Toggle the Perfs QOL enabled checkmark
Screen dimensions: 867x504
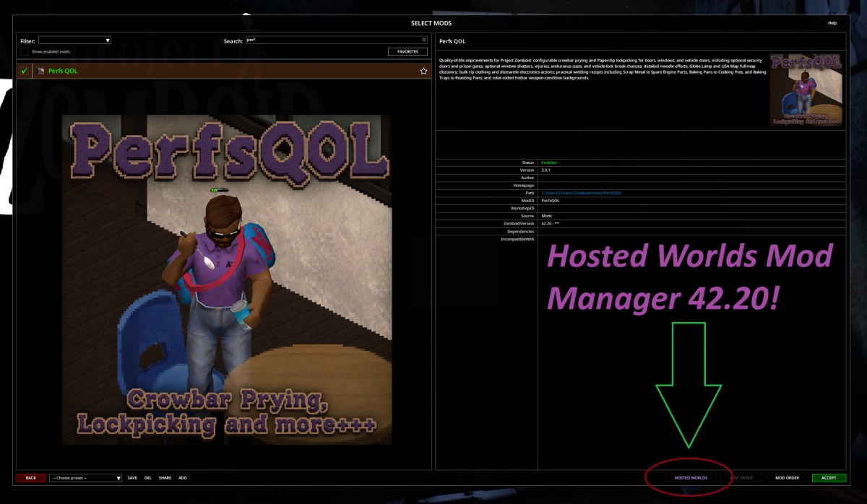(x=25, y=71)
